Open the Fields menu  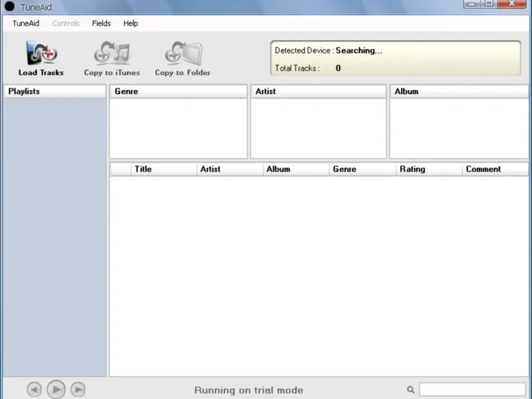coord(101,23)
